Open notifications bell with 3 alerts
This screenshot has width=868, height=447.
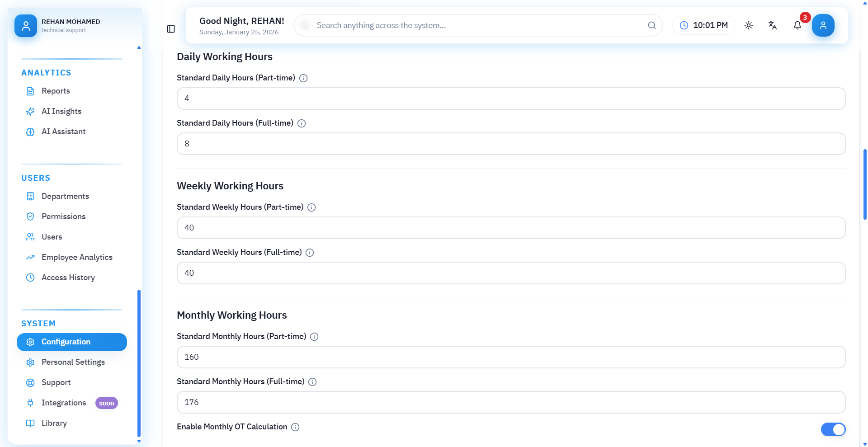pos(797,25)
